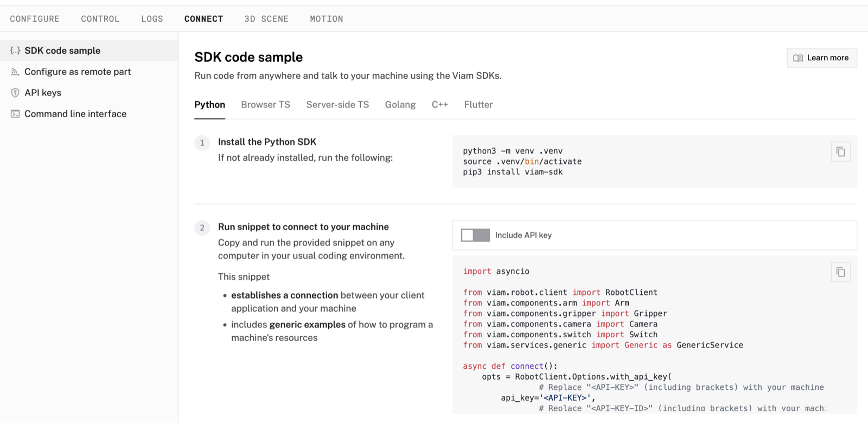Open the Command line interface page

coord(89,114)
